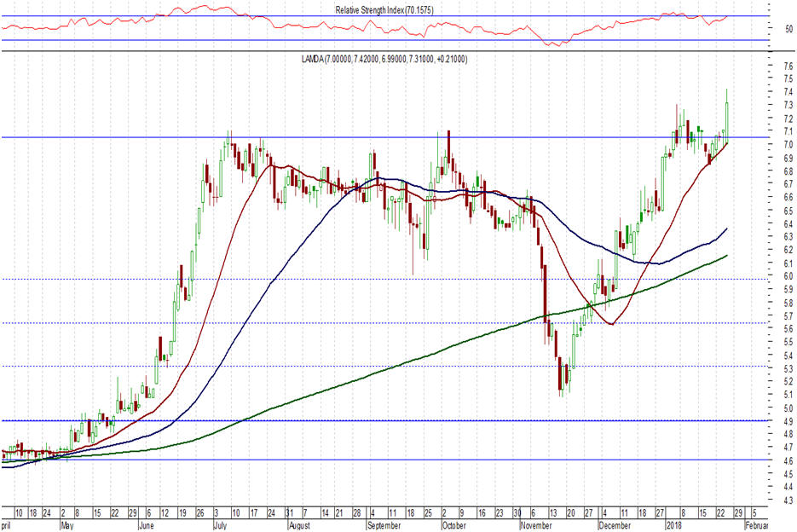Select the 5.0 price axis label
797x532 pixels.
click(788, 408)
